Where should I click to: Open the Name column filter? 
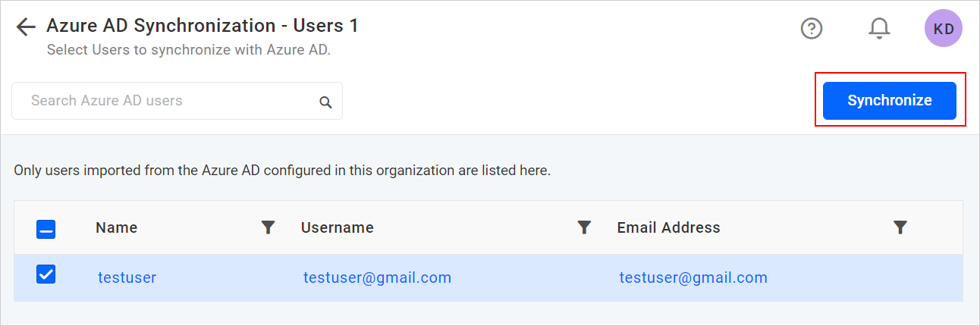point(268,227)
